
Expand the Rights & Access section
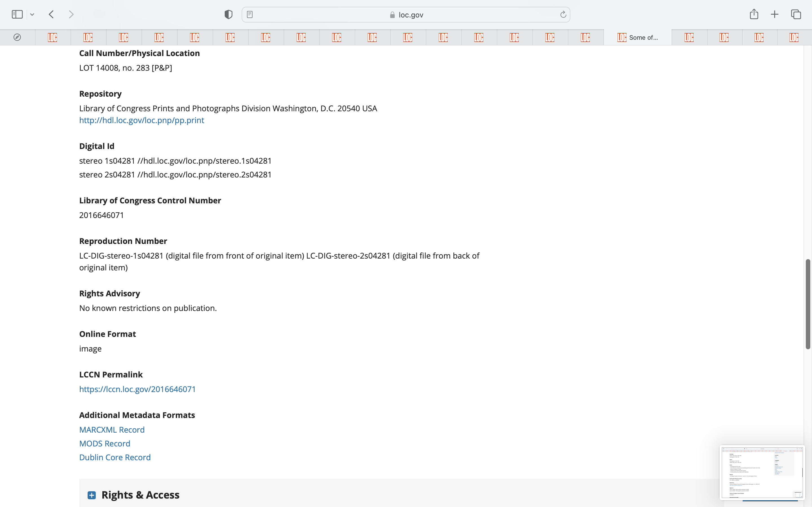pos(92,495)
